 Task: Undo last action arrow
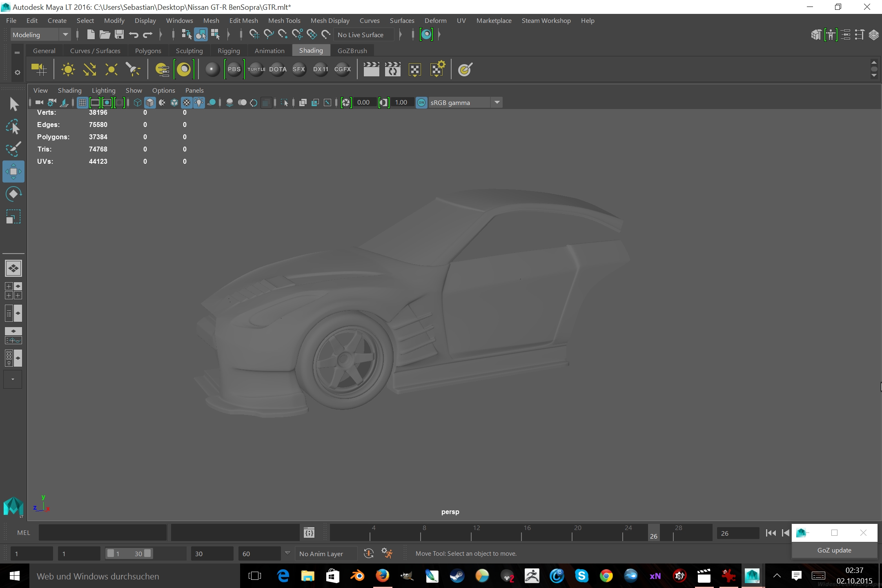[x=134, y=35]
